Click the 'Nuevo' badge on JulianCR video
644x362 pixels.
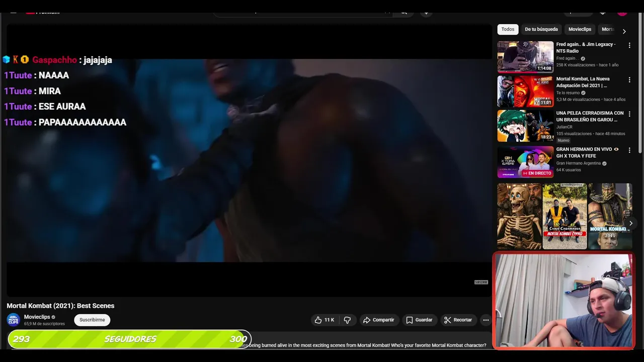pyautogui.click(x=563, y=140)
